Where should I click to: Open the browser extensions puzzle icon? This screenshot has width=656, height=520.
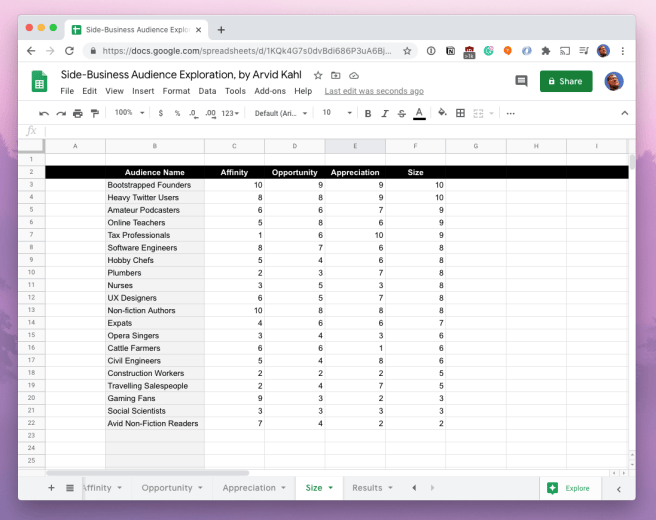[546, 51]
